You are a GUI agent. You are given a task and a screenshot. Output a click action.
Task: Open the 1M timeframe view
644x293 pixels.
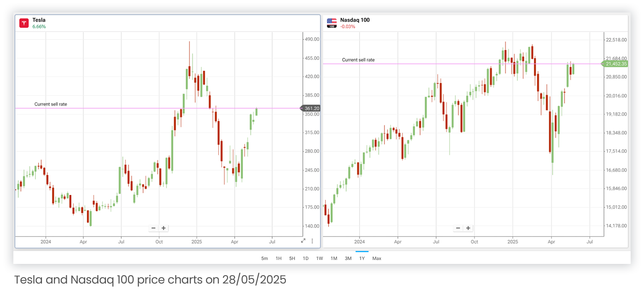point(334,258)
